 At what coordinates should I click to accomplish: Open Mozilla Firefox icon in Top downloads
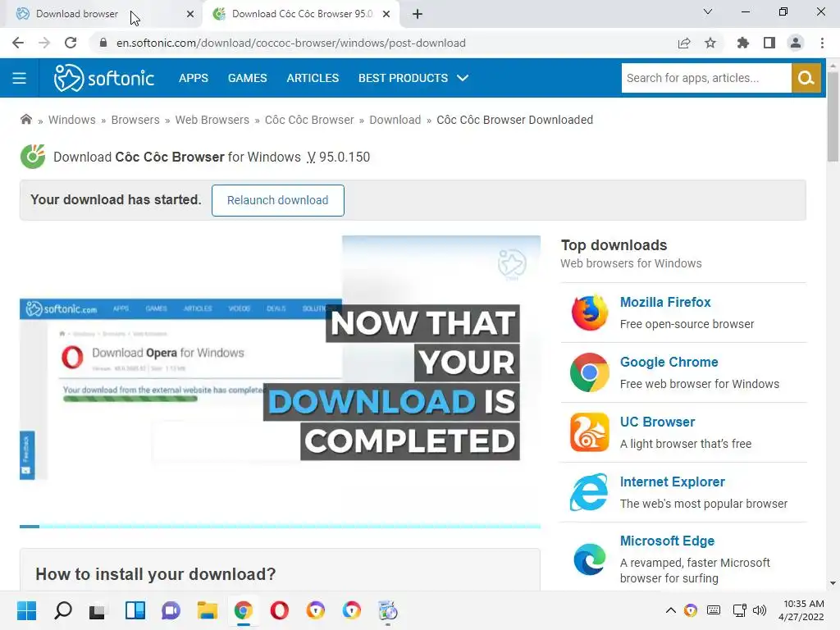point(589,313)
